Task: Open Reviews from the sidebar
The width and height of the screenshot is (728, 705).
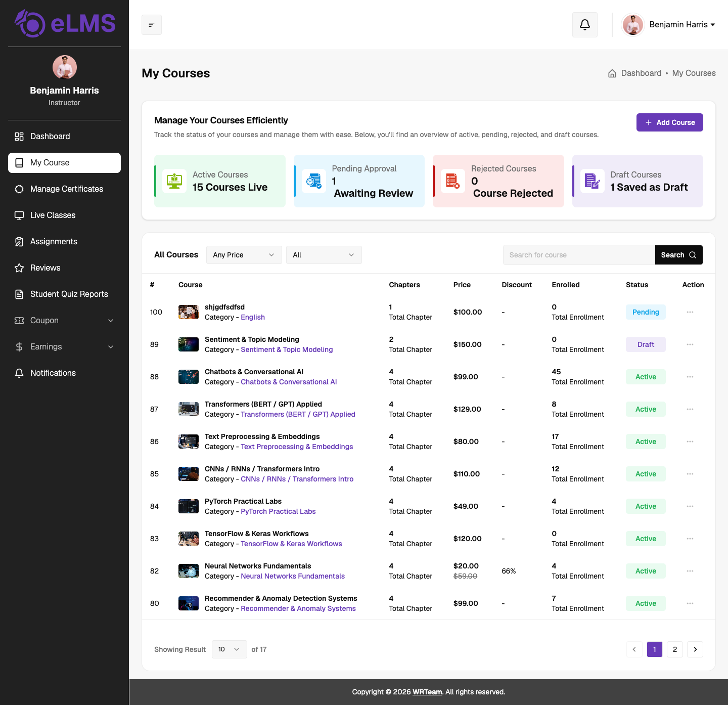Action: point(65,268)
